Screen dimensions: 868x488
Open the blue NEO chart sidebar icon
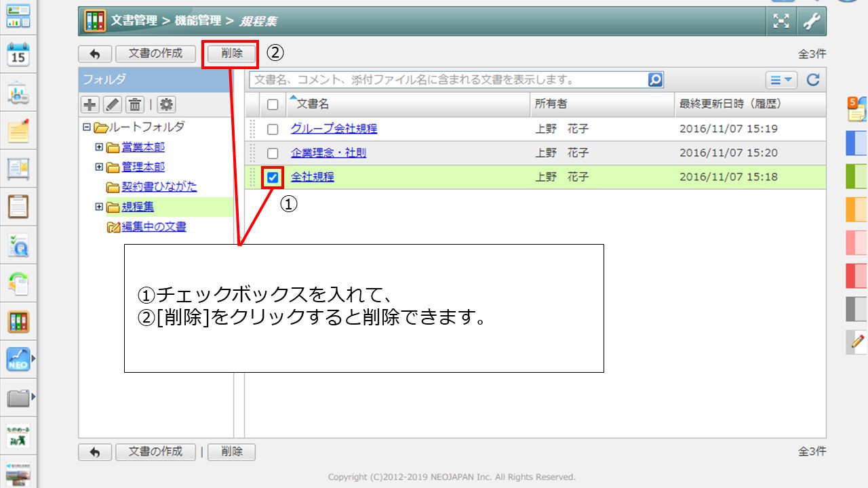tap(18, 359)
